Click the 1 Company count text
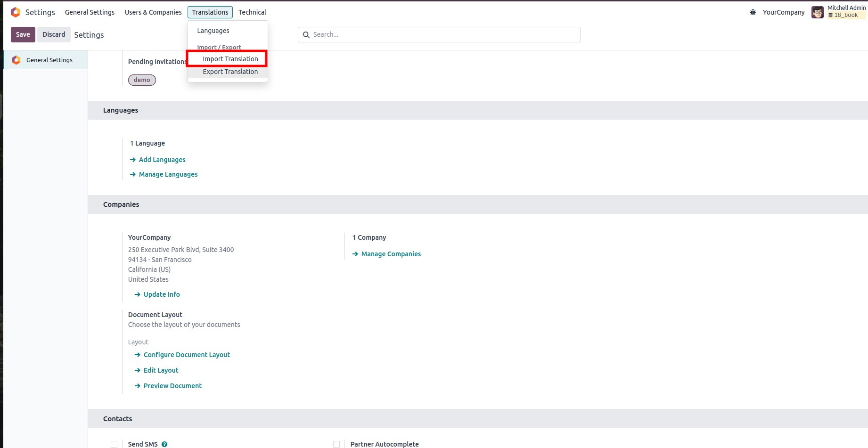 (369, 238)
